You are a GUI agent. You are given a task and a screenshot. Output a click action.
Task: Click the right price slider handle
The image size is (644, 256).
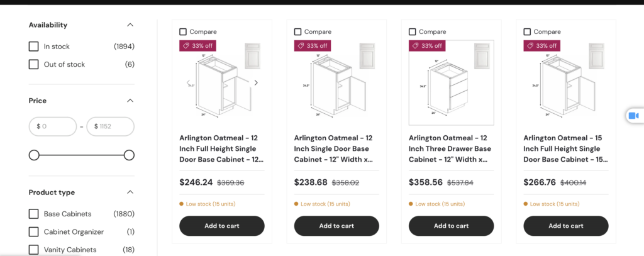point(129,155)
